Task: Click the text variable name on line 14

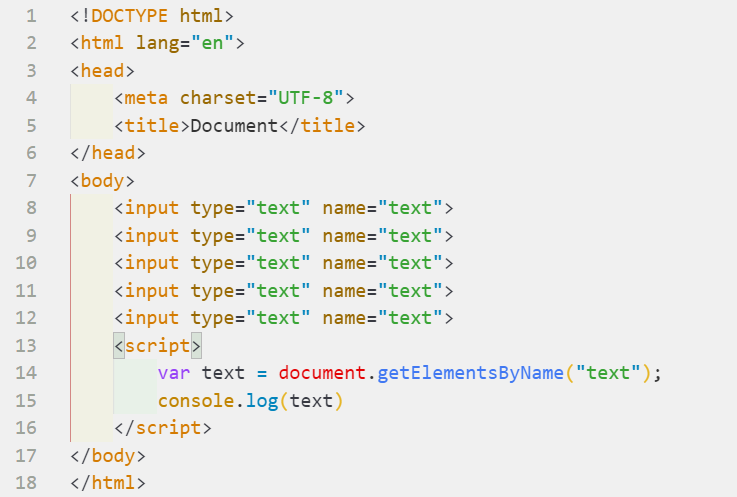Action: click(223, 373)
